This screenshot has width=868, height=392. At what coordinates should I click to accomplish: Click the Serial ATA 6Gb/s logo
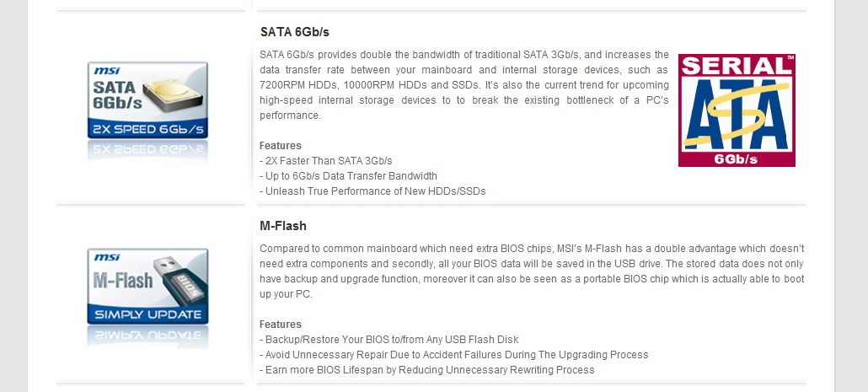pyautogui.click(x=737, y=110)
